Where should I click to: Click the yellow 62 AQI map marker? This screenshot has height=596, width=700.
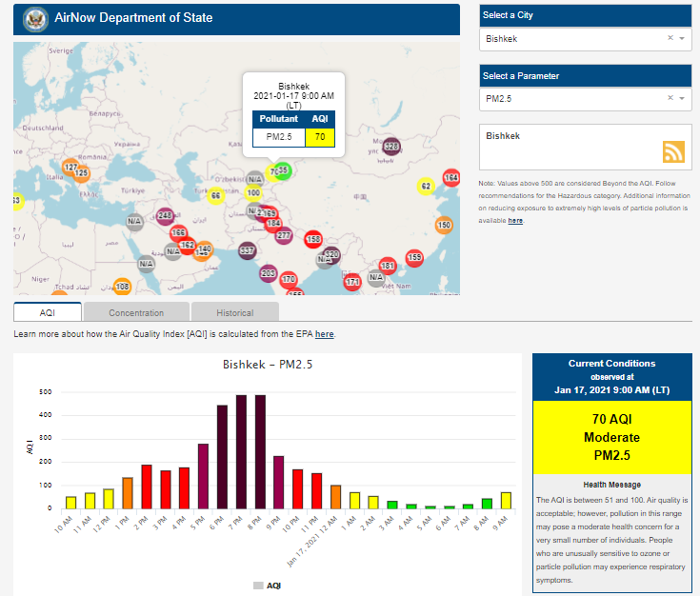coord(426,186)
